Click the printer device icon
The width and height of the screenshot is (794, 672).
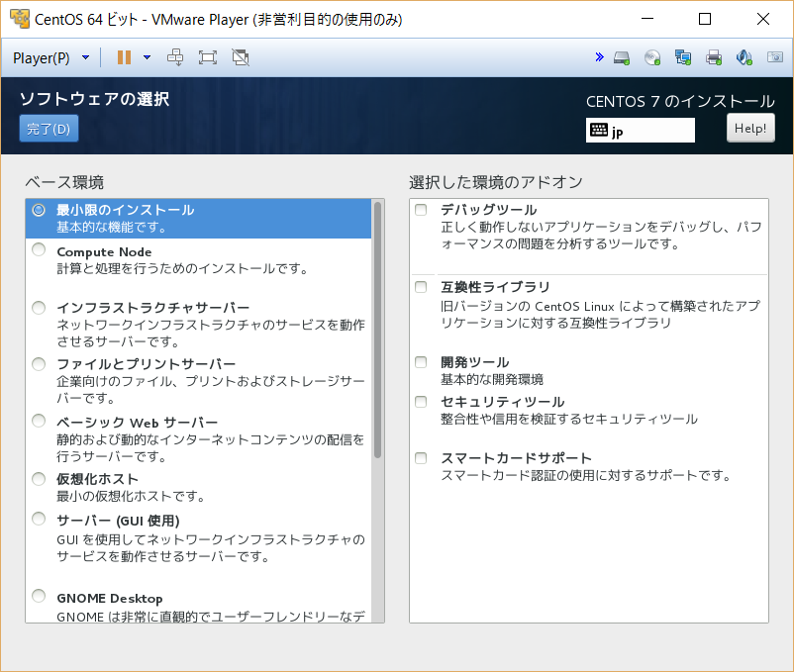coord(713,57)
